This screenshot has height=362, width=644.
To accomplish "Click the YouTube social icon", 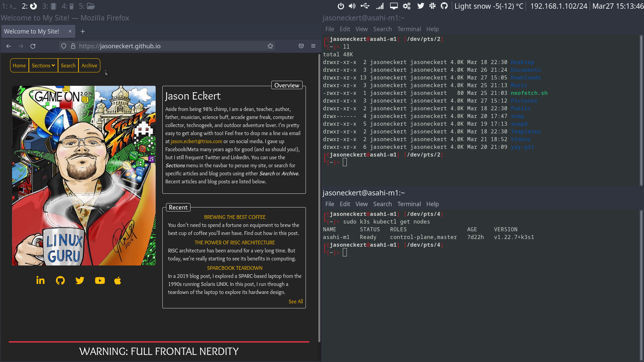I will (x=100, y=280).
